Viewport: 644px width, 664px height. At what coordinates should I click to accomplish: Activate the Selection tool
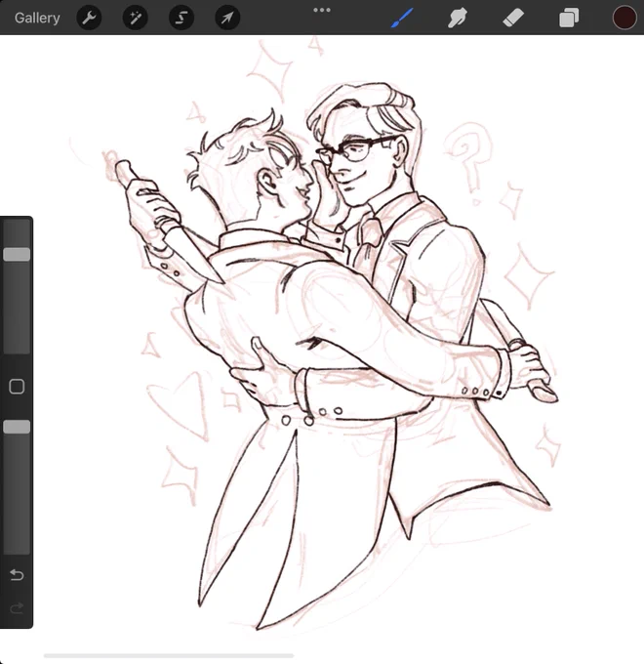(181, 18)
